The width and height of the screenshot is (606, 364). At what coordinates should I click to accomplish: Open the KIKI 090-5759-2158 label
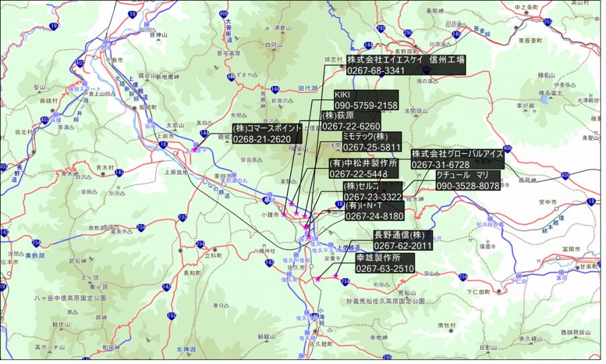coord(366,100)
